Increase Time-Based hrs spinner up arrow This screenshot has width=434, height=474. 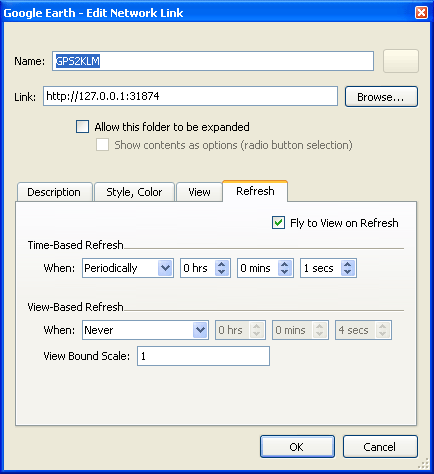pyautogui.click(x=222, y=264)
